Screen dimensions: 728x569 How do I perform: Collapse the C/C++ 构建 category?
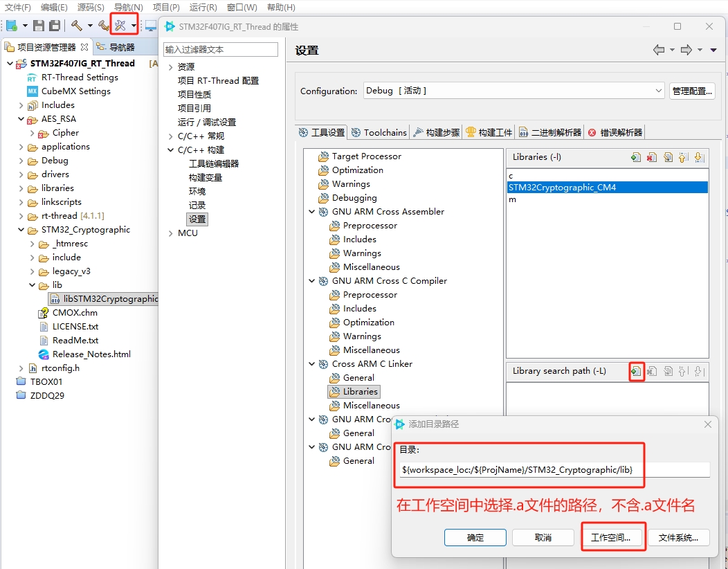point(170,150)
